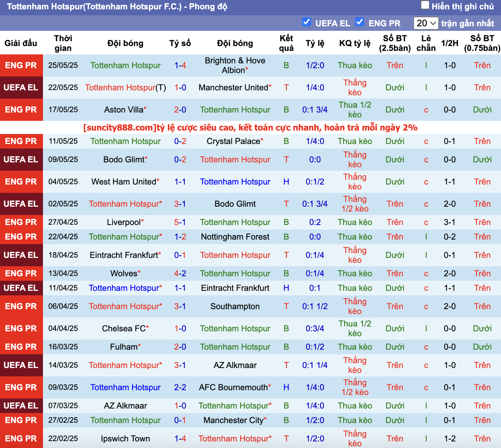Open Southampton team link
This screenshot has width=501, height=448.
tap(235, 306)
